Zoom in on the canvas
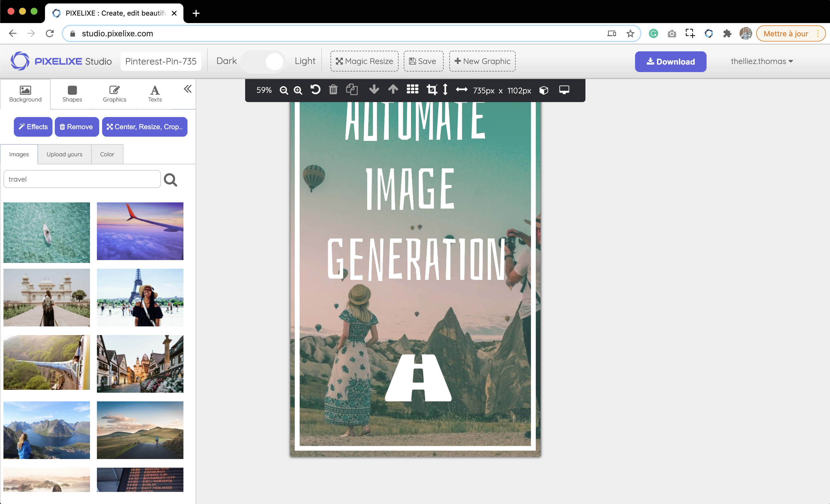The height and width of the screenshot is (504, 830). pyautogui.click(x=298, y=90)
